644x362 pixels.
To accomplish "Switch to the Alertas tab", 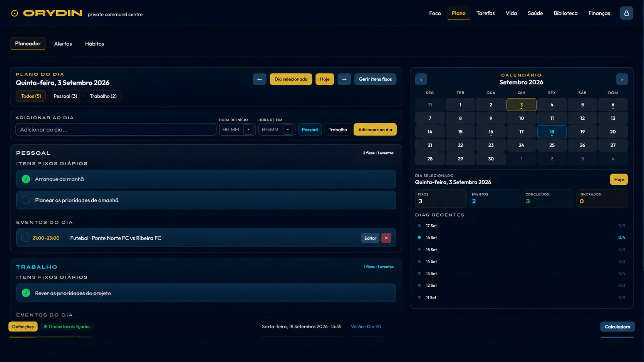I will [63, 44].
